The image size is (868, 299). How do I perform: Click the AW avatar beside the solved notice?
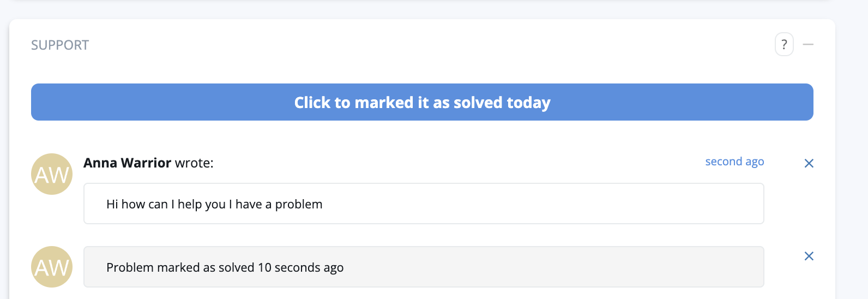click(x=52, y=267)
